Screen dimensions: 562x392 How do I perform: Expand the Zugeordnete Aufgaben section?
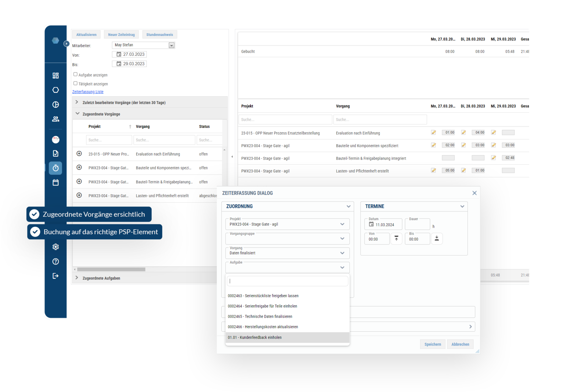click(x=77, y=278)
